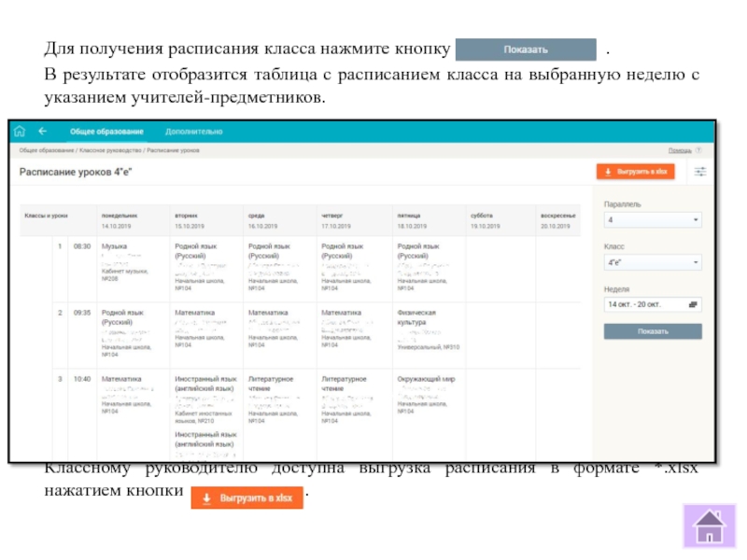Click Показать button in the filter panel
This screenshot has width=747, height=560.
(653, 331)
